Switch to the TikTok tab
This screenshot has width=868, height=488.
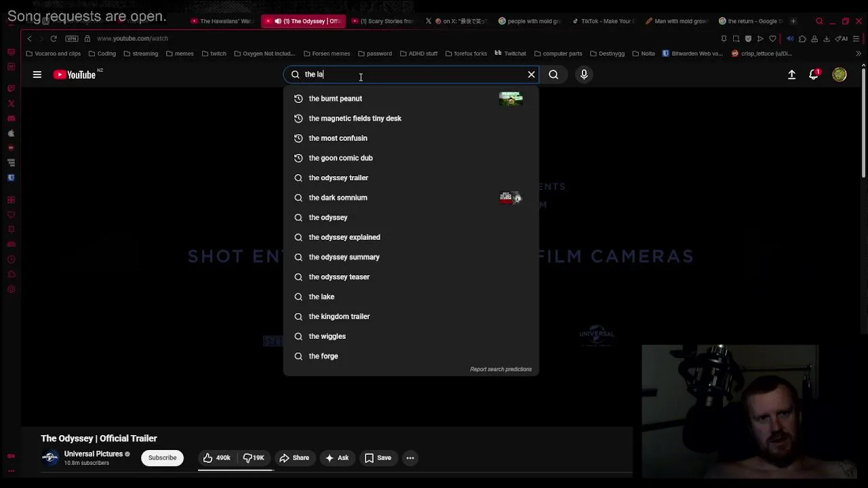(603, 21)
